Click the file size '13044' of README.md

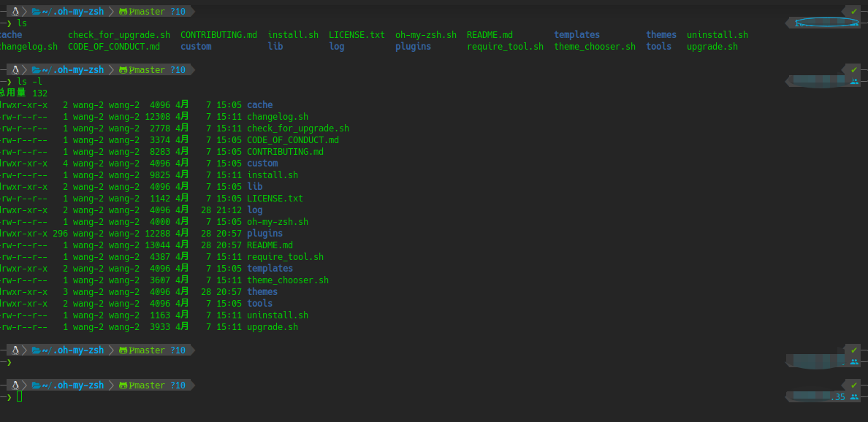coord(157,245)
